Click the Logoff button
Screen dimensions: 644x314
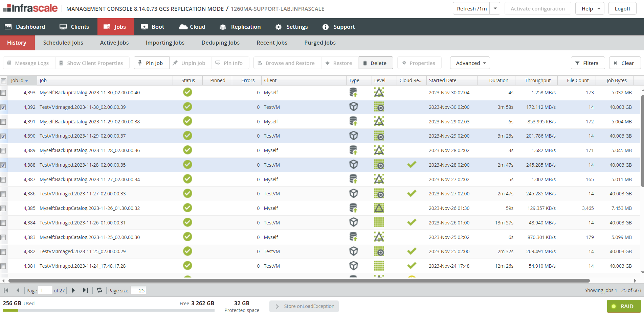coord(622,8)
